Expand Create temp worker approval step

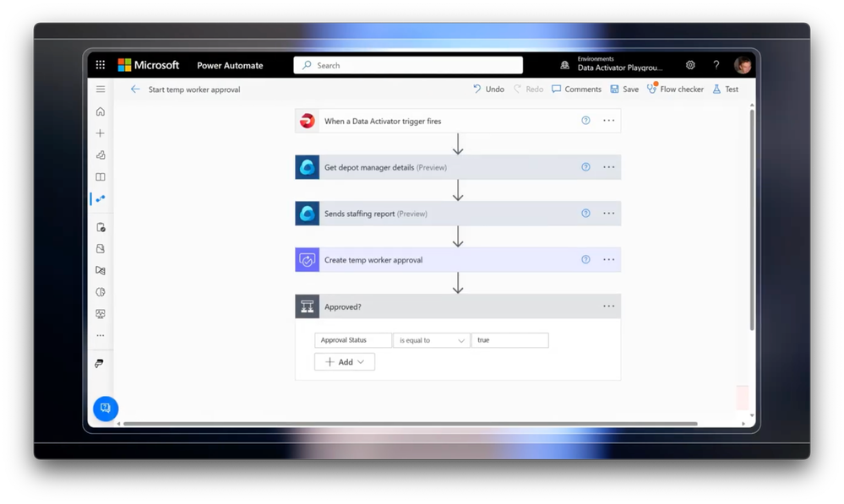point(458,260)
